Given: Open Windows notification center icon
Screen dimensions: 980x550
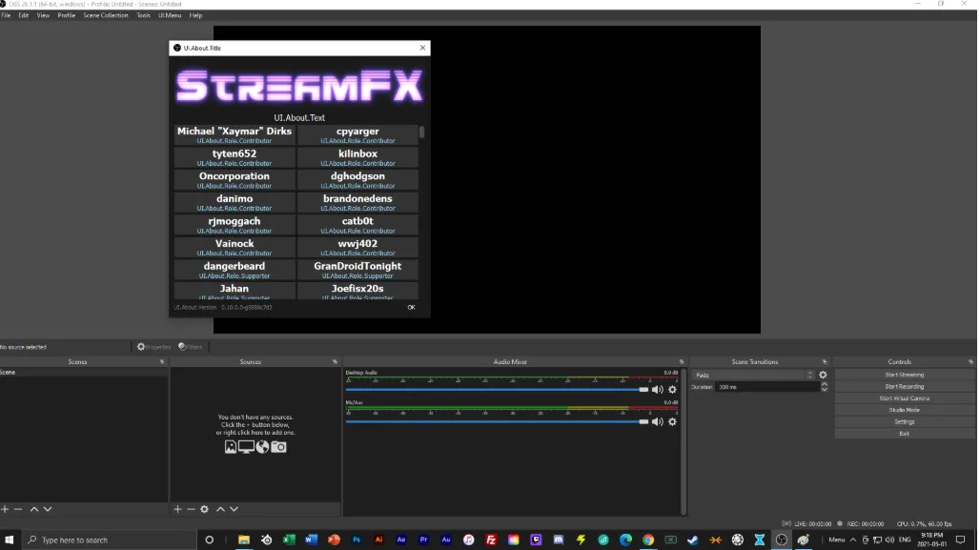Looking at the screenshot, I should tap(961, 540).
